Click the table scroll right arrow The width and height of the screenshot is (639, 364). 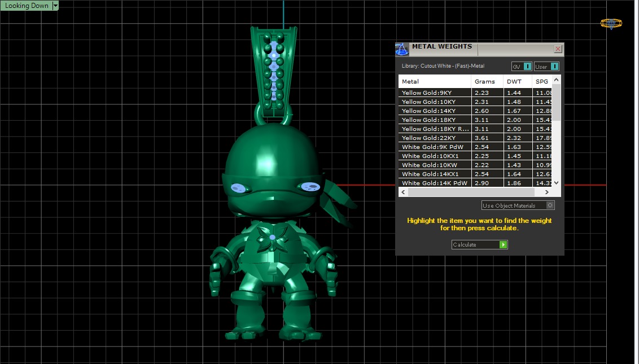[x=547, y=192]
